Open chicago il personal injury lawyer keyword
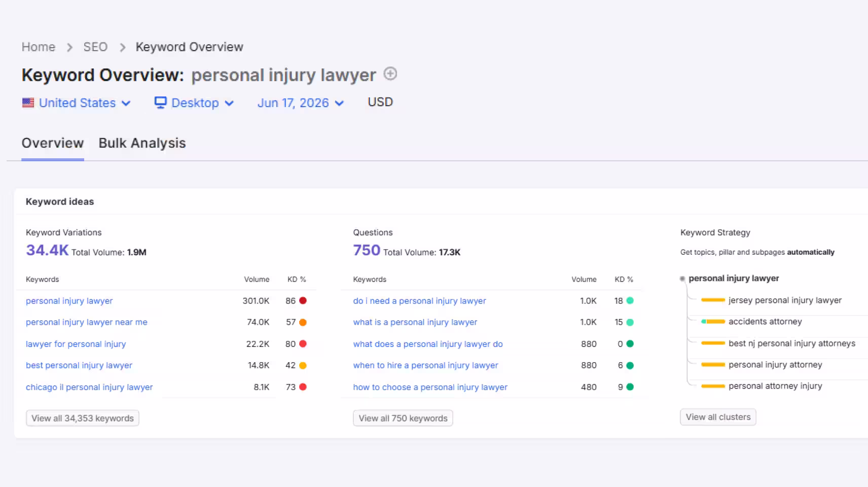The width and height of the screenshot is (868, 487). [89, 387]
